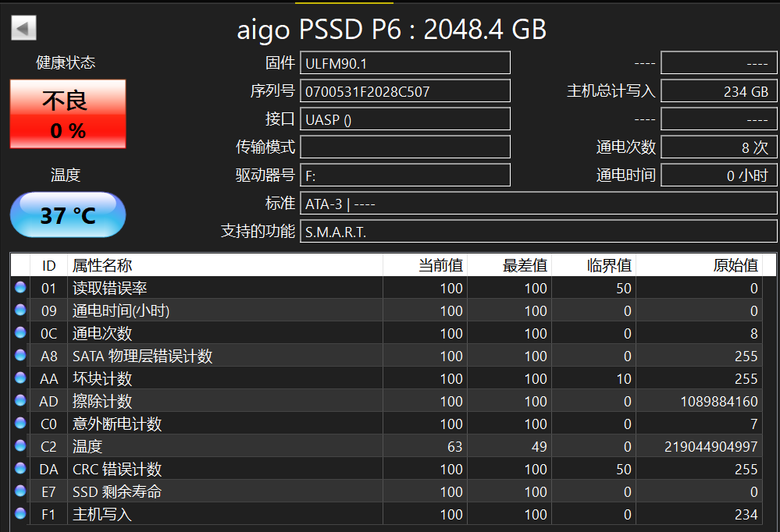Click threshold 50 in the CRC 错误计数 row
780x532 pixels.
pyautogui.click(x=624, y=470)
